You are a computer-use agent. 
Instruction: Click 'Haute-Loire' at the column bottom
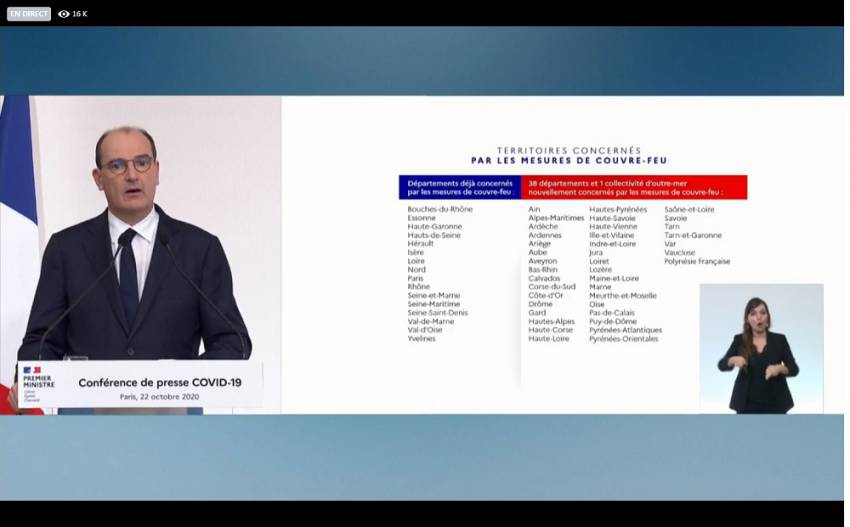coord(549,338)
